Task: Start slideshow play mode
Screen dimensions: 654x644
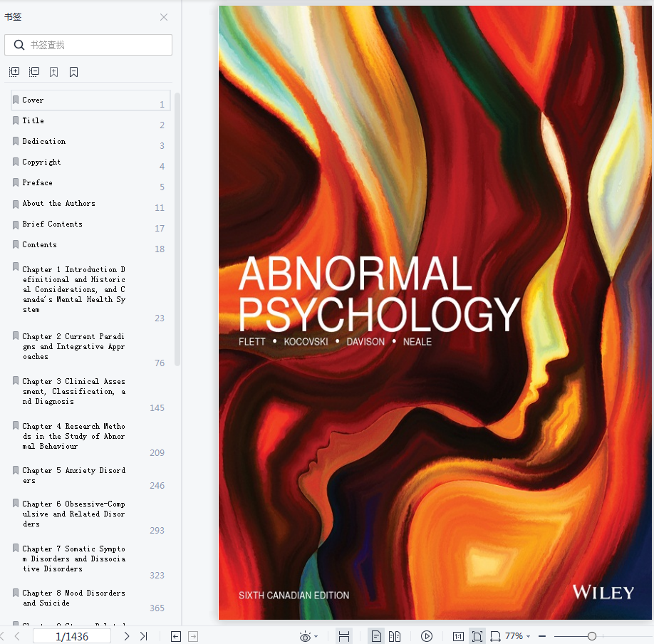Action: [426, 636]
